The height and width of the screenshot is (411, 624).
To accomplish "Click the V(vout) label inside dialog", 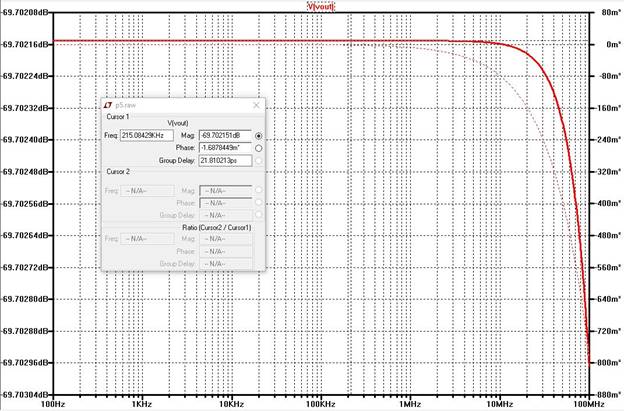I will 178,123.
